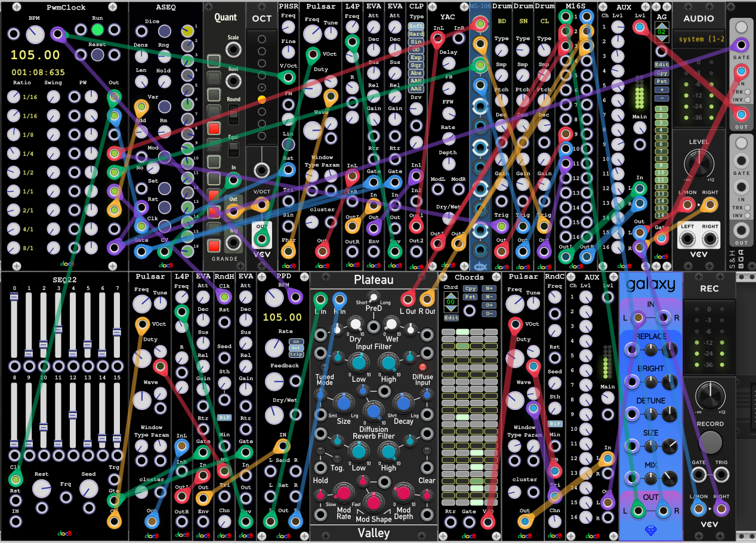Toggle the green Run button on PwmClock

click(97, 29)
